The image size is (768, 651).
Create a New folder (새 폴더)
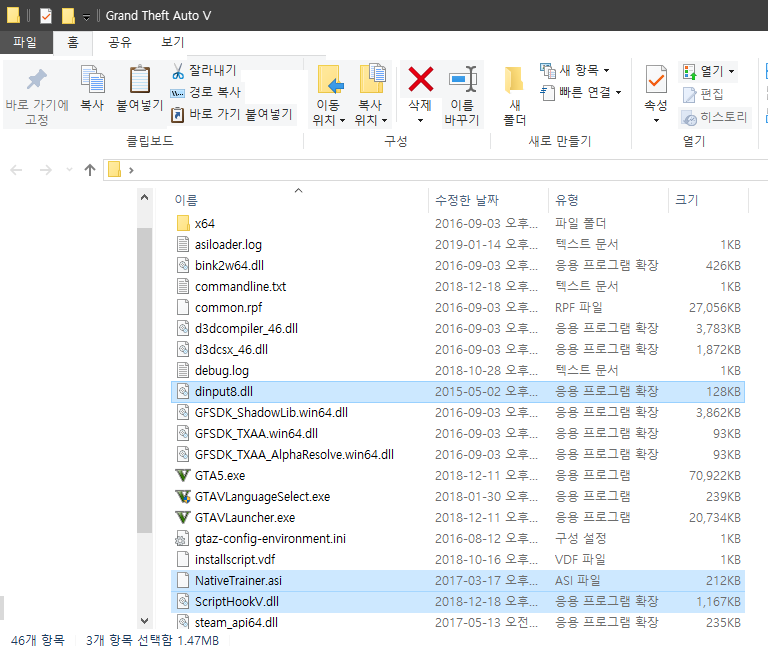[x=515, y=96]
